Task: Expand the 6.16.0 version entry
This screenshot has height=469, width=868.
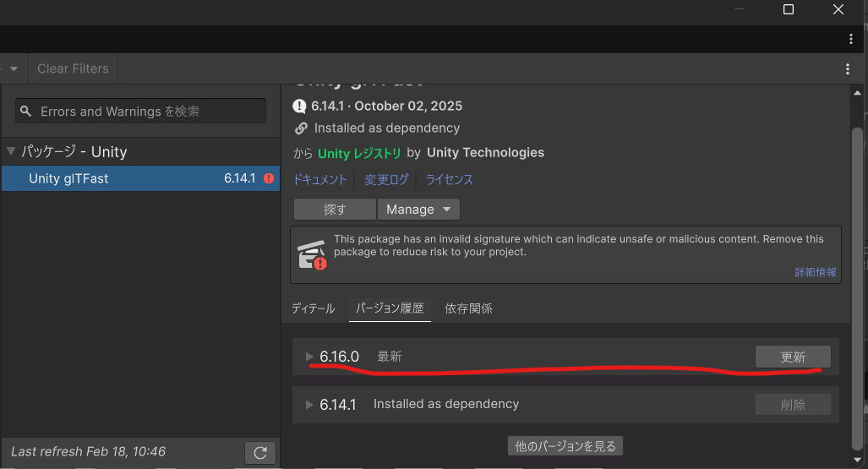Action: point(309,357)
